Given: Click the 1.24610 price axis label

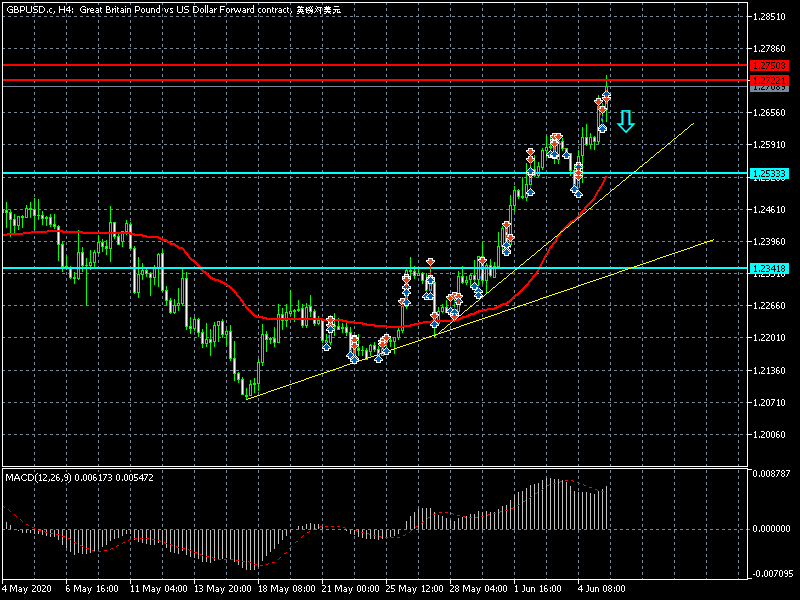Looking at the screenshot, I should (x=769, y=209).
